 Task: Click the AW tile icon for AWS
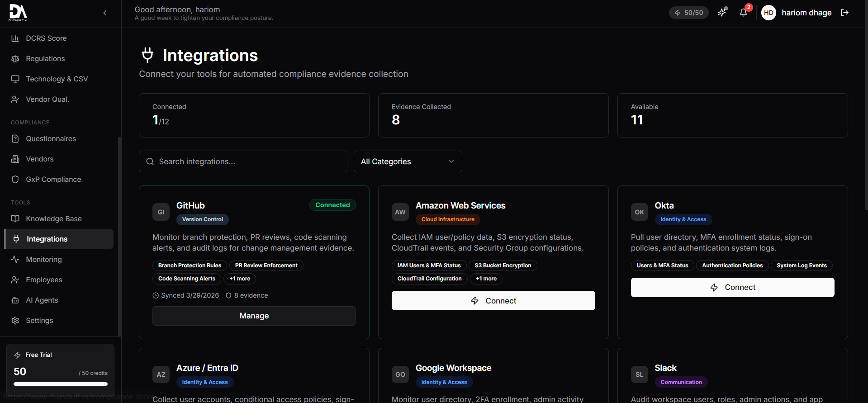[x=400, y=212]
